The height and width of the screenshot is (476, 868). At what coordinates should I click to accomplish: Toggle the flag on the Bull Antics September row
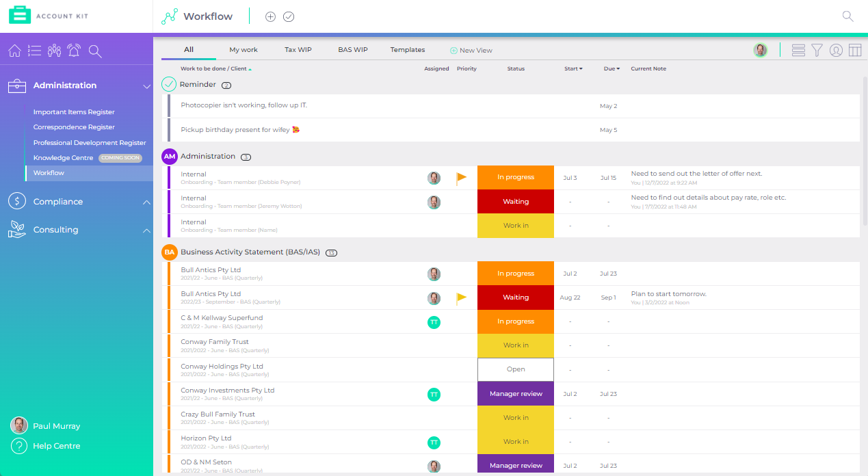[462, 297]
